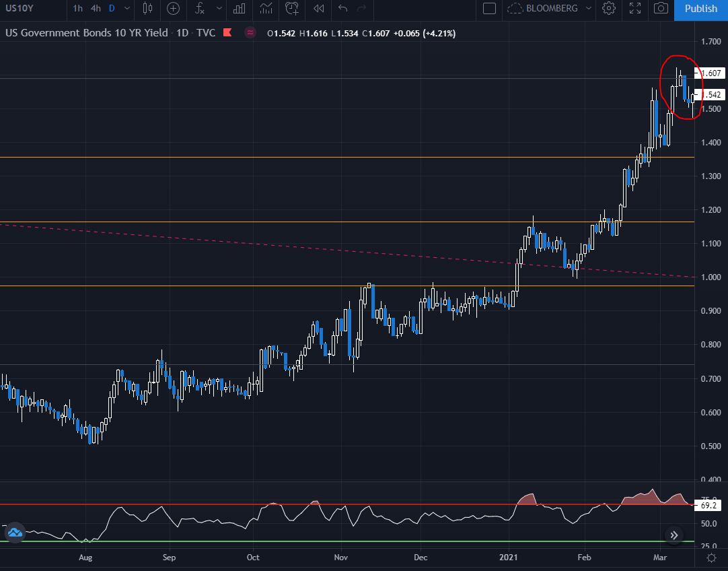Create an alert with the alarm clock icon

pyautogui.click(x=292, y=8)
